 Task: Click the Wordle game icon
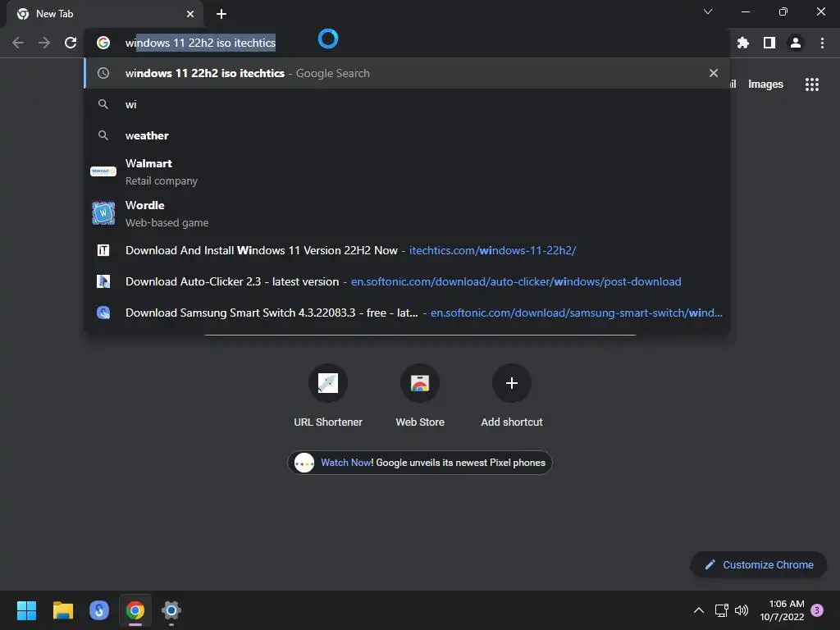pos(103,213)
